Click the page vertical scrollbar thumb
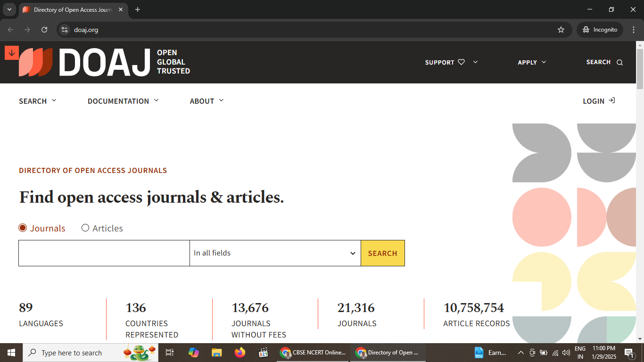The image size is (644, 362). [640, 69]
